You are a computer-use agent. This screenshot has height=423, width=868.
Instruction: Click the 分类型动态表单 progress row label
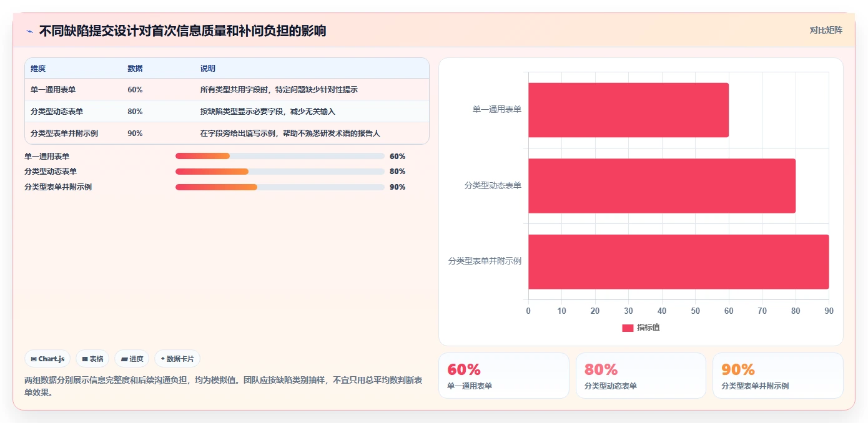[51, 172]
